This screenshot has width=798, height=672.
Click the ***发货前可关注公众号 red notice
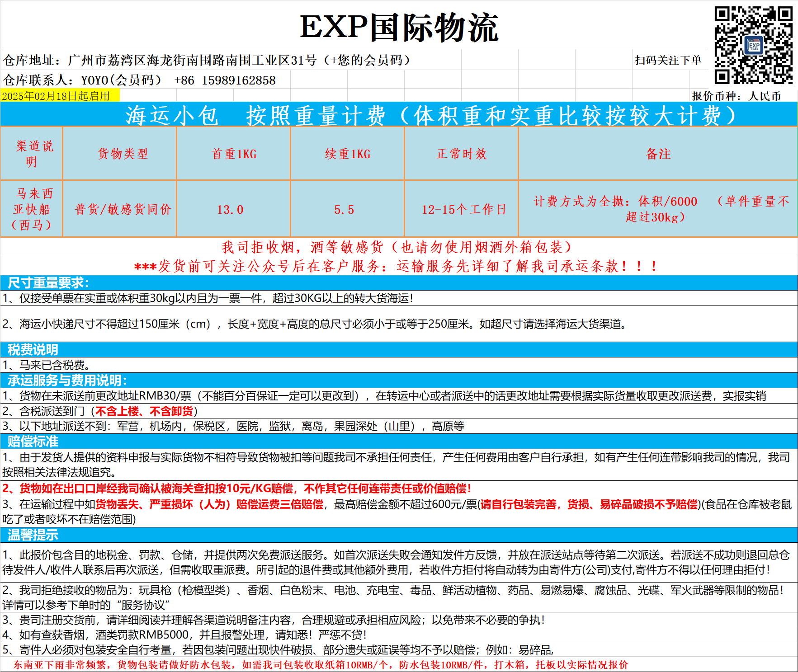click(396, 266)
